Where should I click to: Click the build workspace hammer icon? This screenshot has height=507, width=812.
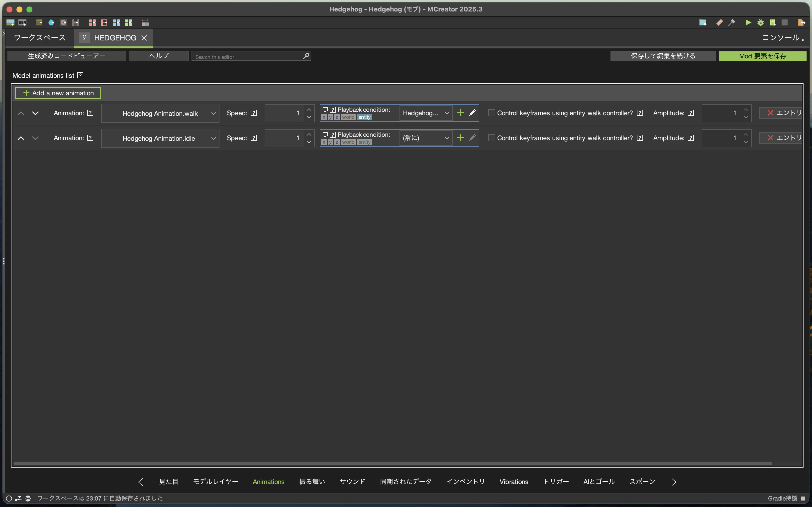click(x=732, y=22)
